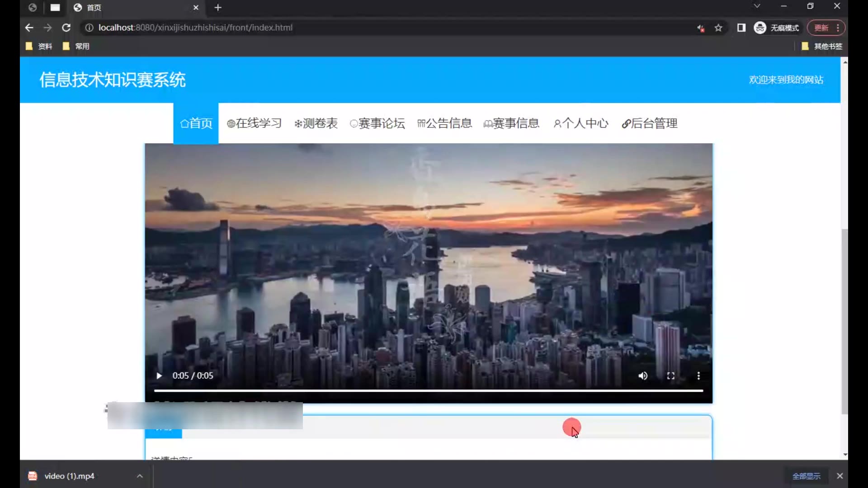This screenshot has width=868, height=488.
Task: Seek on the video progress bar
Action: click(428, 390)
